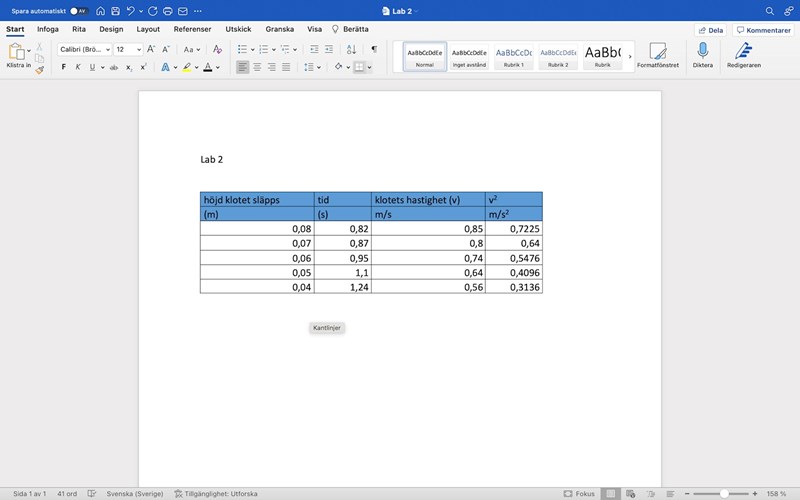Open the Referenser ribbon tab
Image resolution: width=800 pixels, height=500 pixels.
[192, 29]
